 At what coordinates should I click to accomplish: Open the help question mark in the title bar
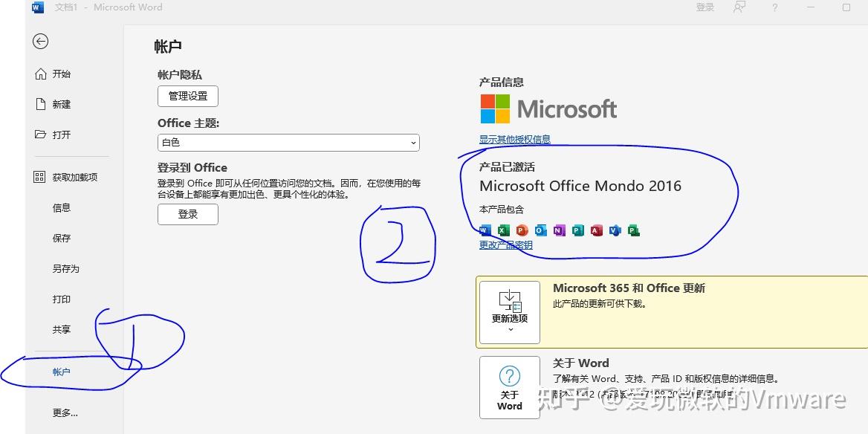point(775,7)
